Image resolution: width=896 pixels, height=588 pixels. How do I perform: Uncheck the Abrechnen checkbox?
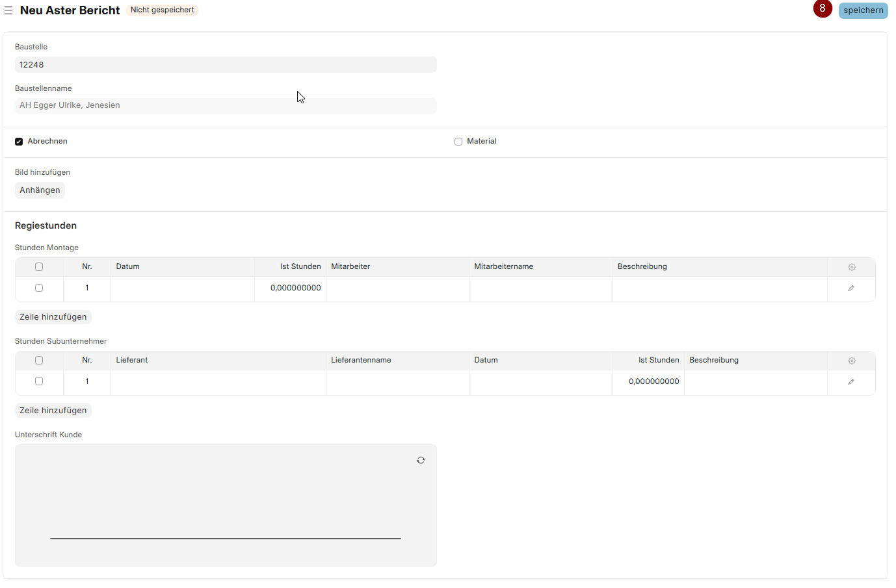point(19,142)
